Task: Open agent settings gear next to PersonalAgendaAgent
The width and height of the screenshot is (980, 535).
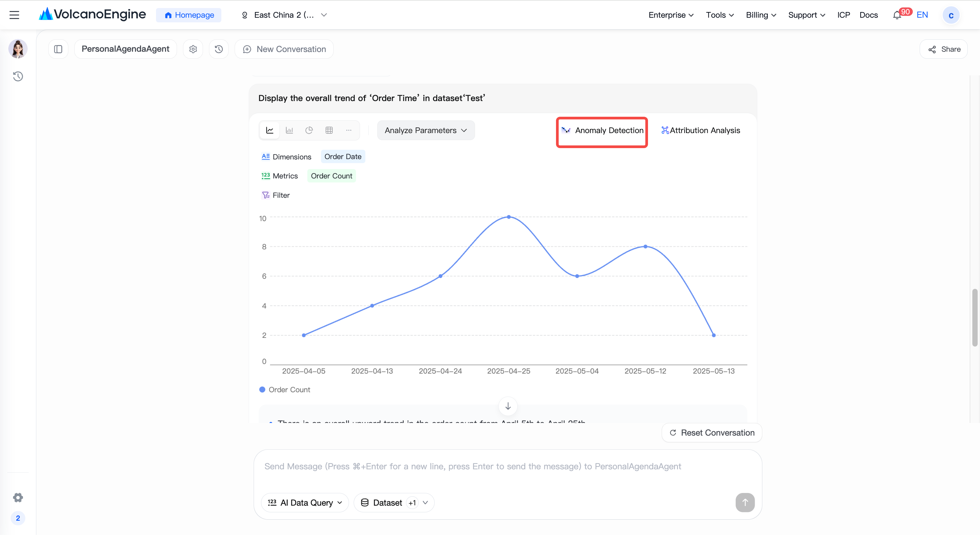Action: click(193, 49)
